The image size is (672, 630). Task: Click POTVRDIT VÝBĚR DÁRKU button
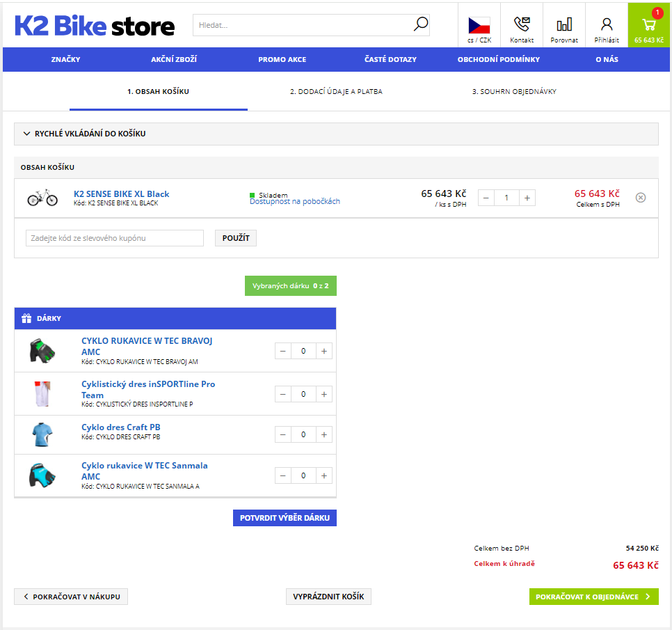click(x=285, y=518)
